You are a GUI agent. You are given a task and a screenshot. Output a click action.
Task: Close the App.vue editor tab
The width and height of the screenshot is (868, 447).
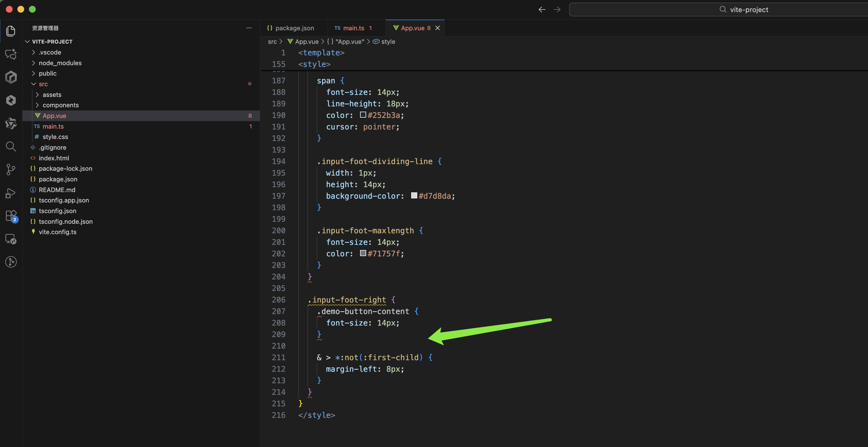pos(437,28)
